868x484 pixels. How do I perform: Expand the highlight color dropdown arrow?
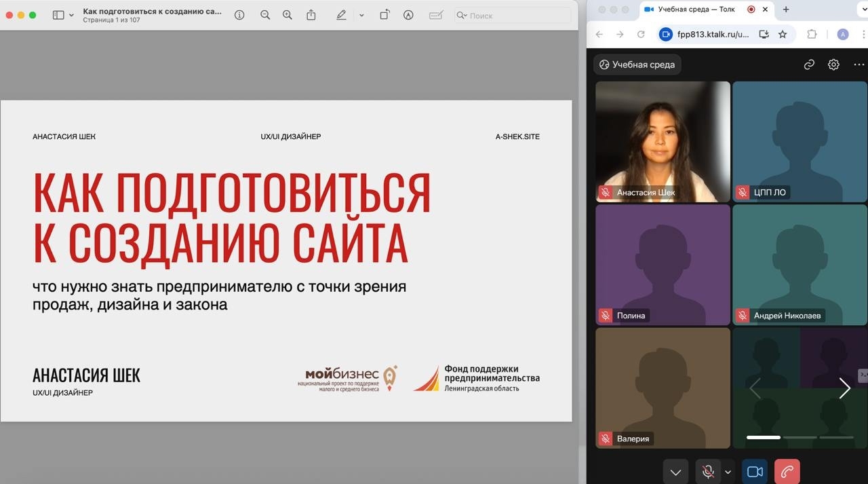pyautogui.click(x=361, y=15)
